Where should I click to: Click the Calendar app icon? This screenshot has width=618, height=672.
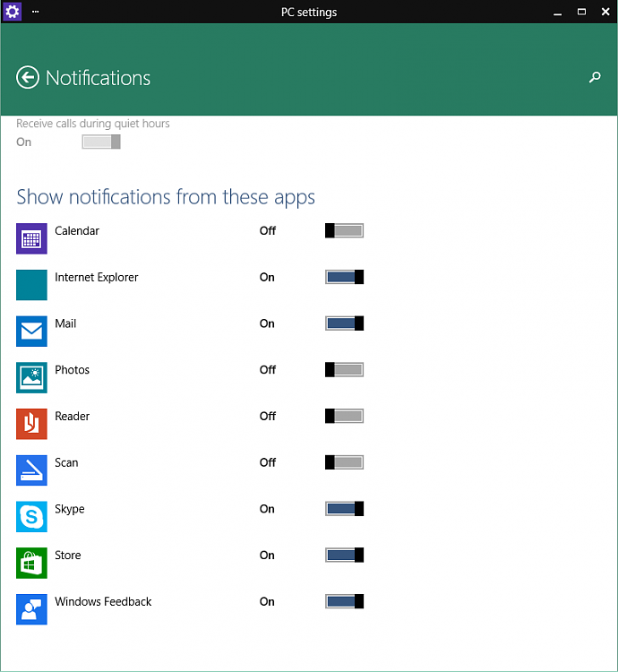pyautogui.click(x=31, y=238)
